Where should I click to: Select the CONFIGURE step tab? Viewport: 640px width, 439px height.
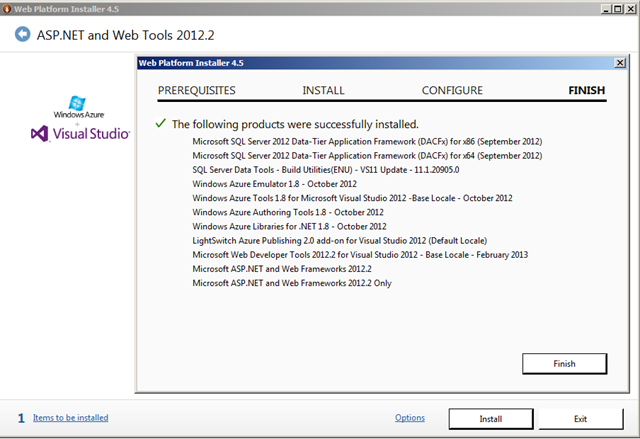(x=452, y=90)
